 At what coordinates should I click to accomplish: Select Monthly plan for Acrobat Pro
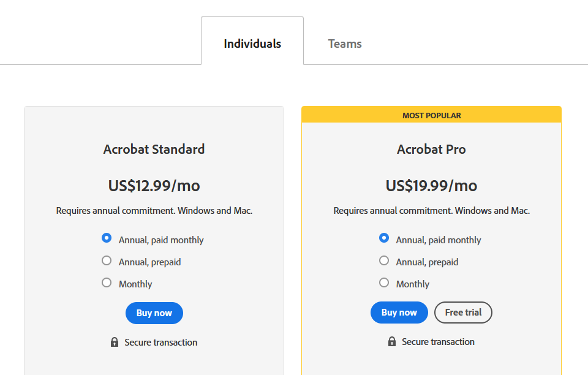pyautogui.click(x=384, y=282)
